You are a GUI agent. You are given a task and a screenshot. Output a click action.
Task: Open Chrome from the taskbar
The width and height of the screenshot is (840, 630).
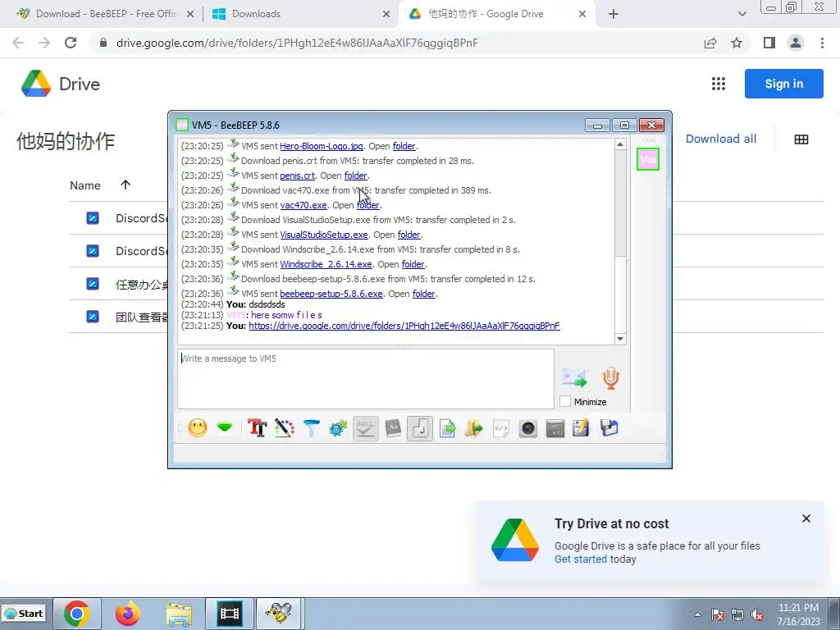(77, 614)
